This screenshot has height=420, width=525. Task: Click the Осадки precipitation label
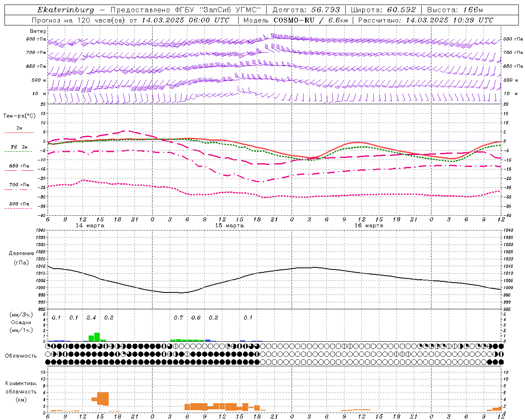click(21, 322)
